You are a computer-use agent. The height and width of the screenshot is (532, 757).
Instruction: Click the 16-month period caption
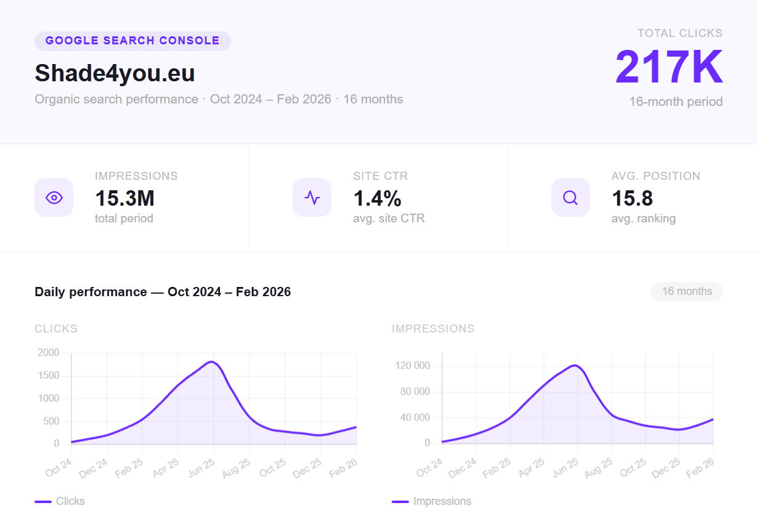point(676,102)
